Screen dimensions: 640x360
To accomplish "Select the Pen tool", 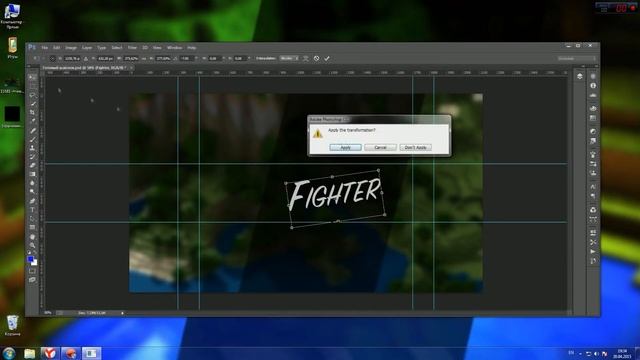I will coord(32,201).
